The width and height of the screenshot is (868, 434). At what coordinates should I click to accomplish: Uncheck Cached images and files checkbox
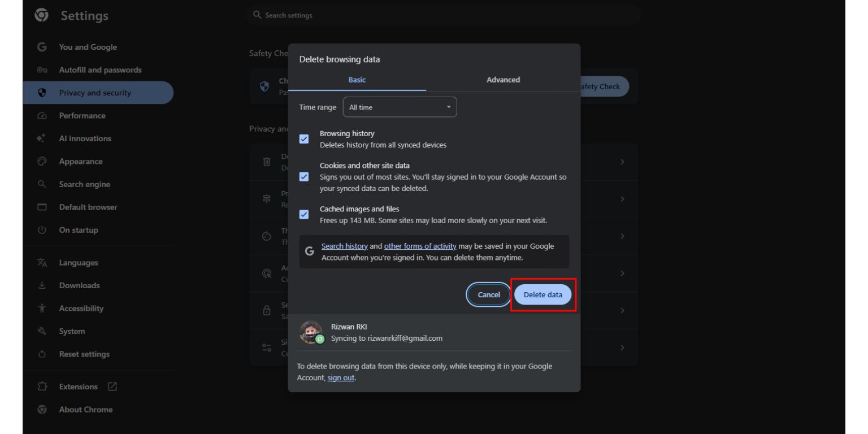click(304, 215)
